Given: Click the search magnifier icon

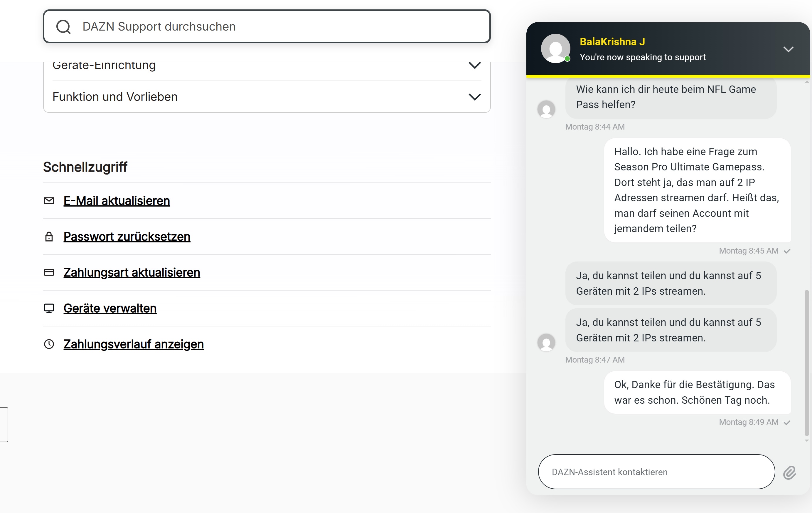Looking at the screenshot, I should [x=63, y=27].
